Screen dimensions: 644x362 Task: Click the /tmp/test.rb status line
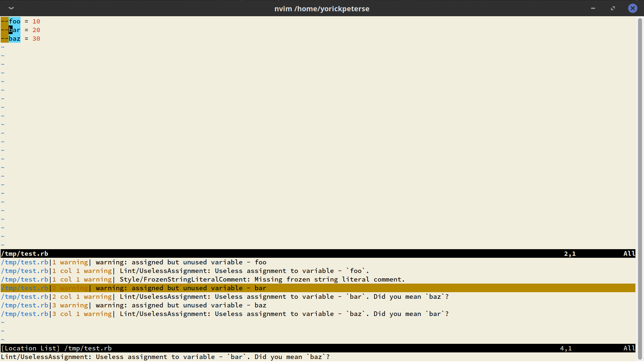(24, 253)
